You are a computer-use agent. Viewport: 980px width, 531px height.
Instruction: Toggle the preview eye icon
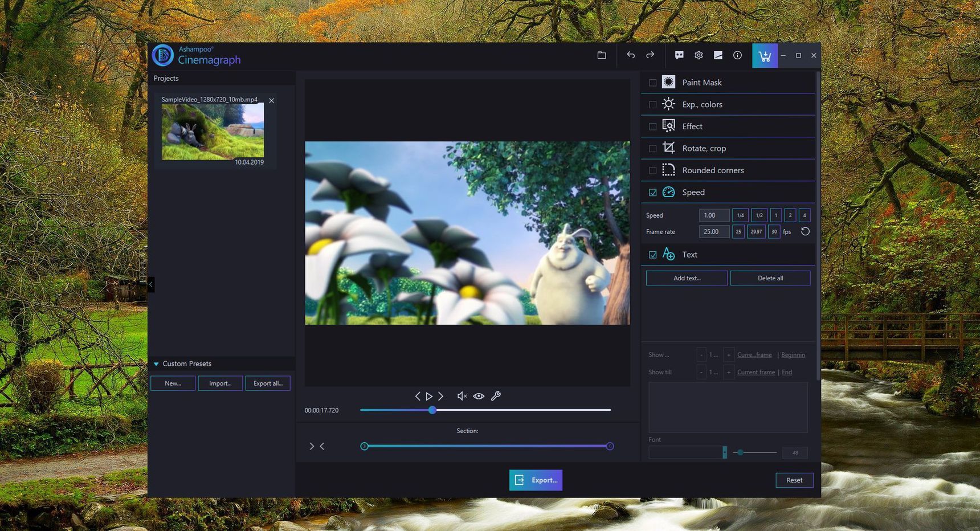pyautogui.click(x=479, y=396)
